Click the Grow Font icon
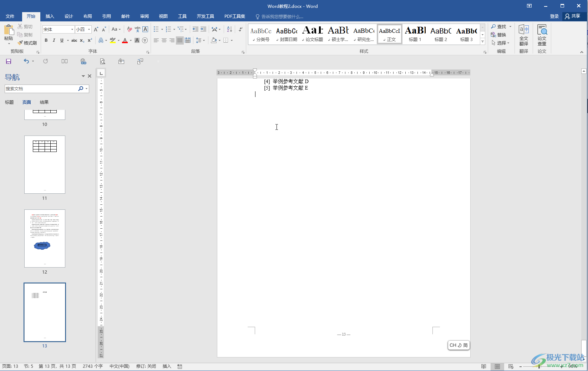This screenshot has height=371, width=588. [96, 29]
